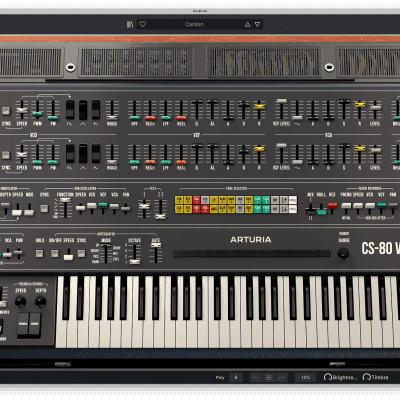This screenshot has height=400, width=400.
Task: Toggle the lower VCO sawtooth wave switch
Action: 96,154
